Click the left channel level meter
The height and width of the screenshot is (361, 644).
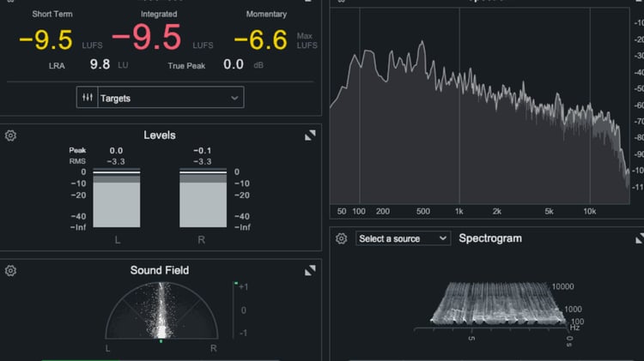[117, 197]
